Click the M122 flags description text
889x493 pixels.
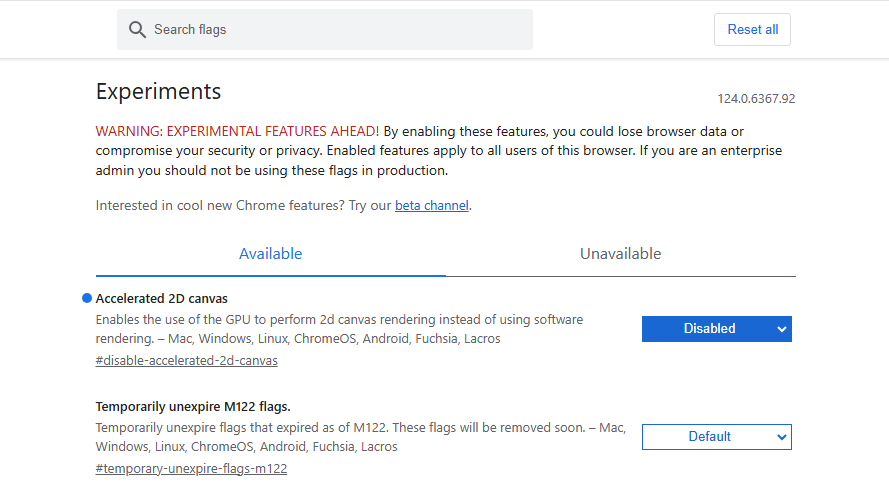click(x=361, y=437)
